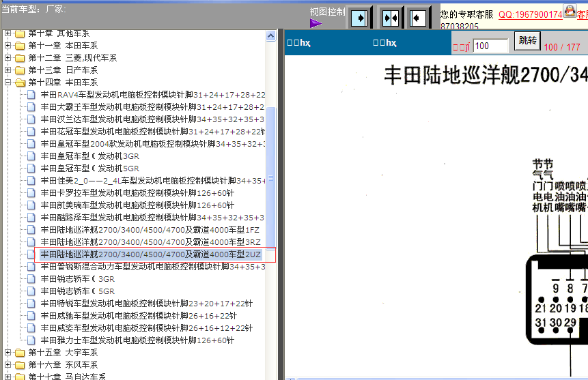Viewport: 588px width, 380px height.
Task: Click the purple play arrow under 视图控制
Action: pyautogui.click(x=316, y=24)
